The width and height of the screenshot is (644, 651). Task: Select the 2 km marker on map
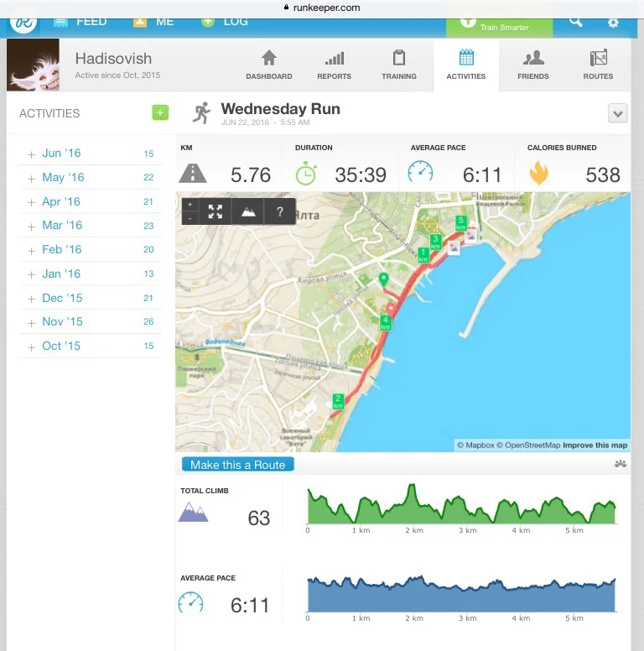coord(338,402)
